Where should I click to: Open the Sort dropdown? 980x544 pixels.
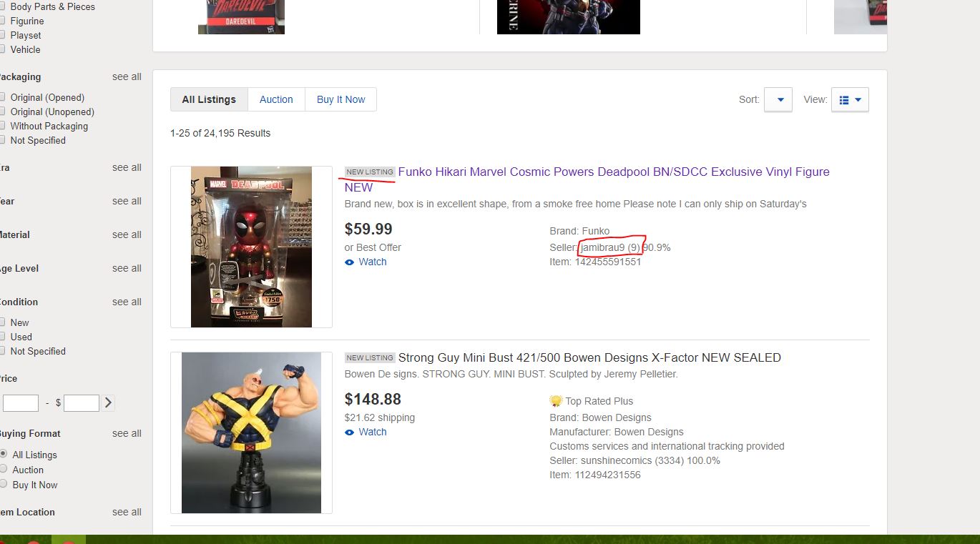778,99
